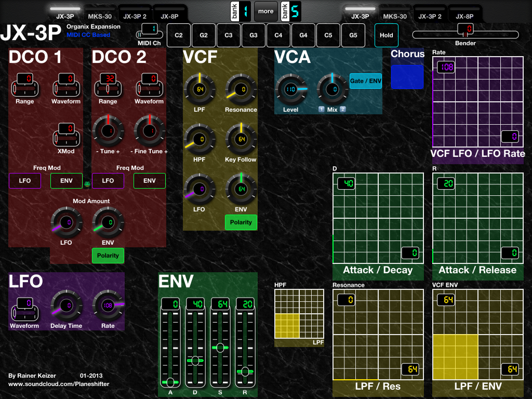Click the VCF LPF cutoff knob
Image resolution: width=532 pixels, height=399 pixels.
pyautogui.click(x=199, y=89)
